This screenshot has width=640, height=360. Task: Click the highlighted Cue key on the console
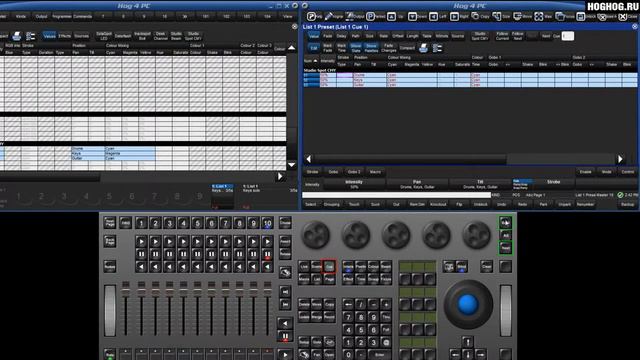(x=329, y=267)
